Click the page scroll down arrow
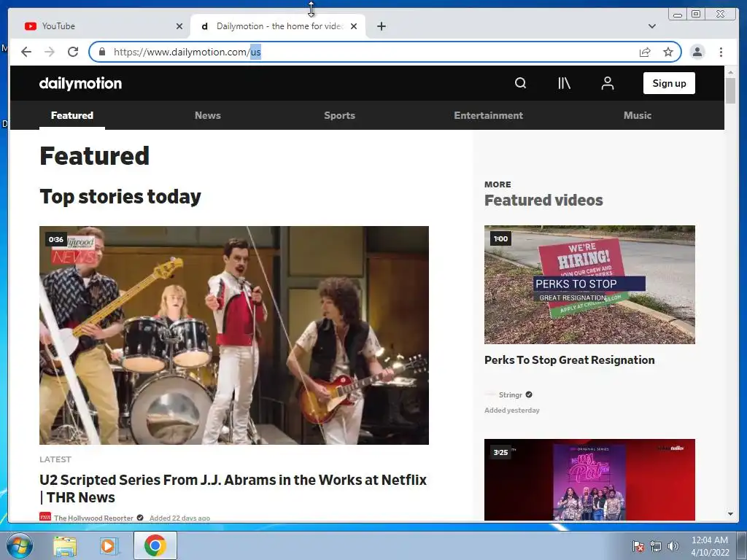 pyautogui.click(x=730, y=514)
